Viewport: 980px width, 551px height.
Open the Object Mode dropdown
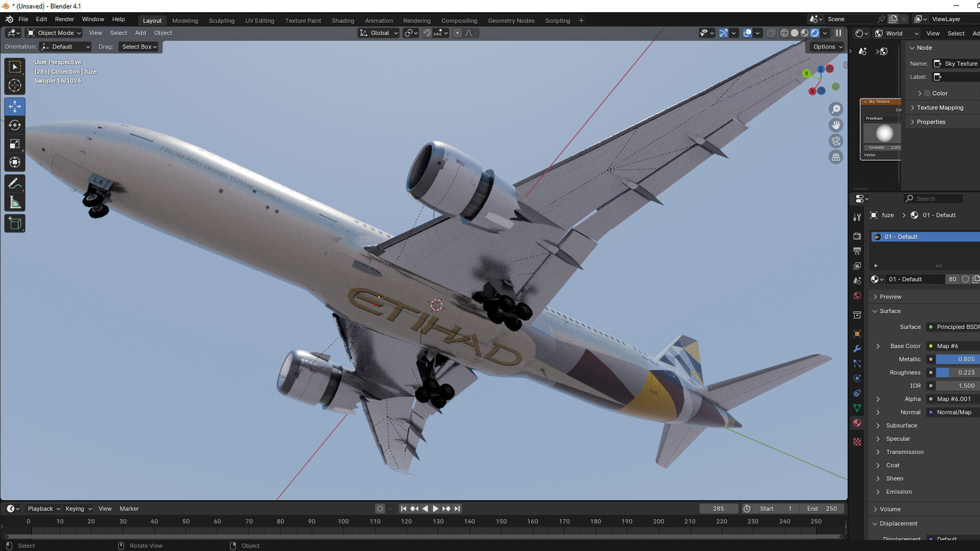point(54,33)
